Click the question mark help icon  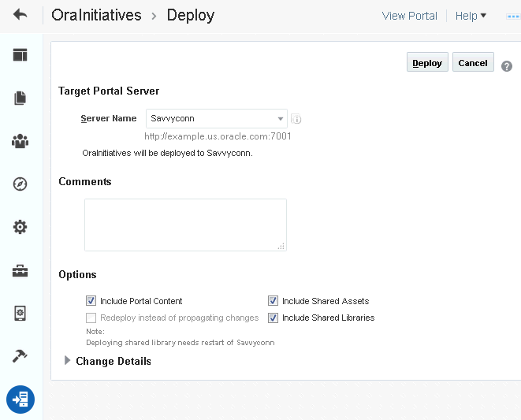[x=507, y=66]
